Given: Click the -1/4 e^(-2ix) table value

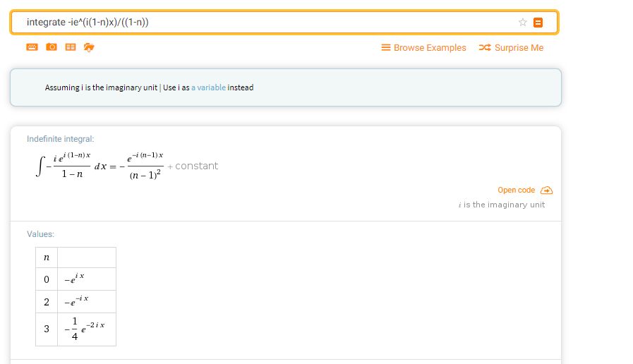Looking at the screenshot, I should pyautogui.click(x=85, y=329).
